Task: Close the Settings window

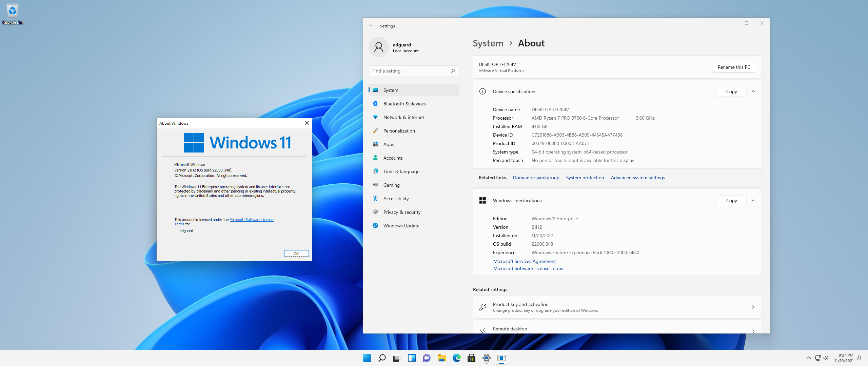Action: point(762,23)
